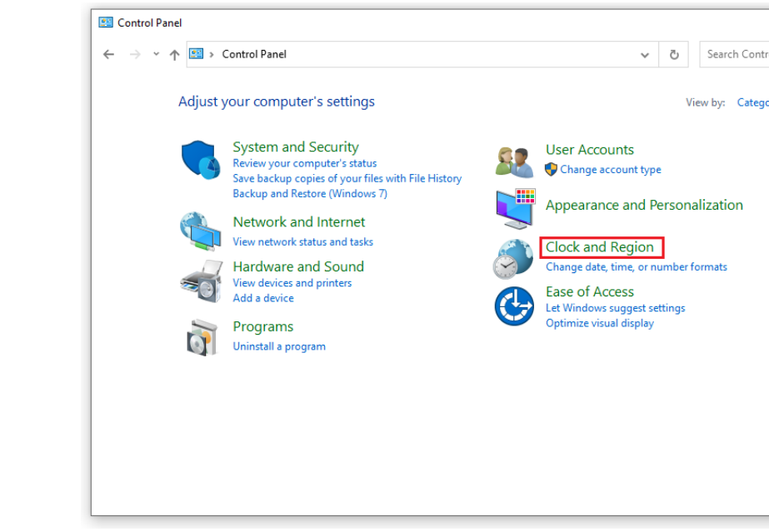Open the Clock and Region category
Screen dimensions: 769x532
tap(600, 247)
